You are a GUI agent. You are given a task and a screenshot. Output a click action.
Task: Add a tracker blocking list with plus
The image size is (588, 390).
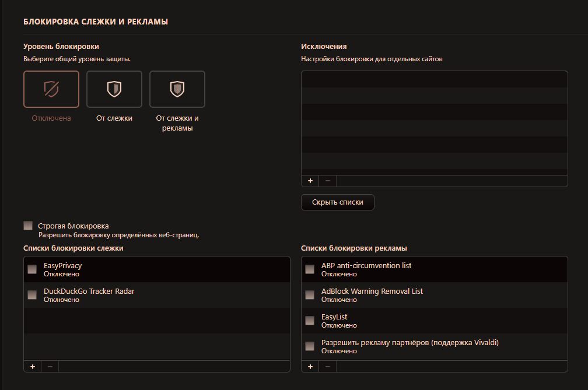tap(33, 366)
